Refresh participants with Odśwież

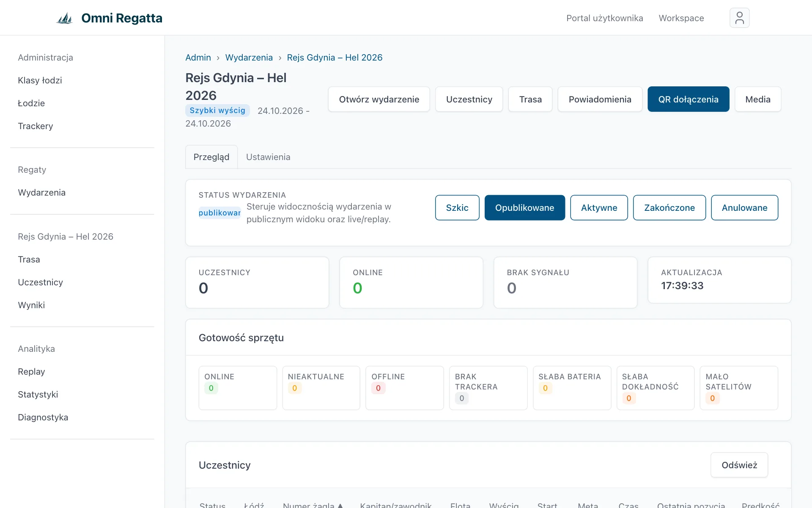coord(739,465)
